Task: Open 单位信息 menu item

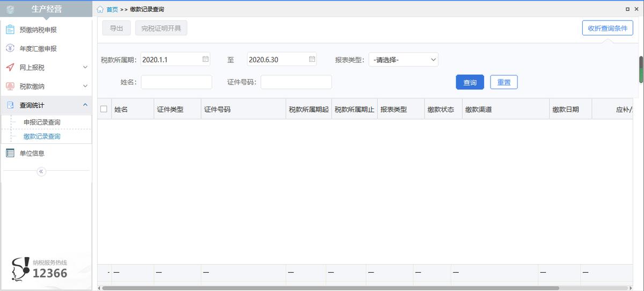Action: 46,153
